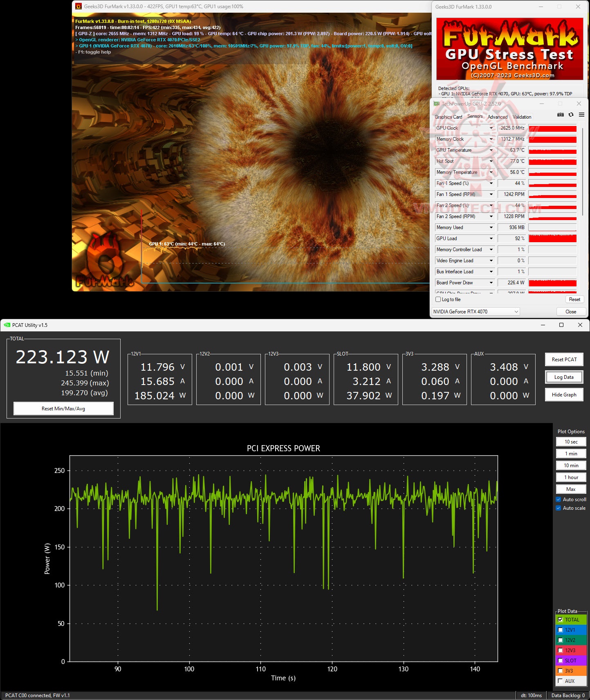Viewport: 590px width, 700px height.
Task: Click GPU Clock 2625.0 MHz value
Action: 512,128
